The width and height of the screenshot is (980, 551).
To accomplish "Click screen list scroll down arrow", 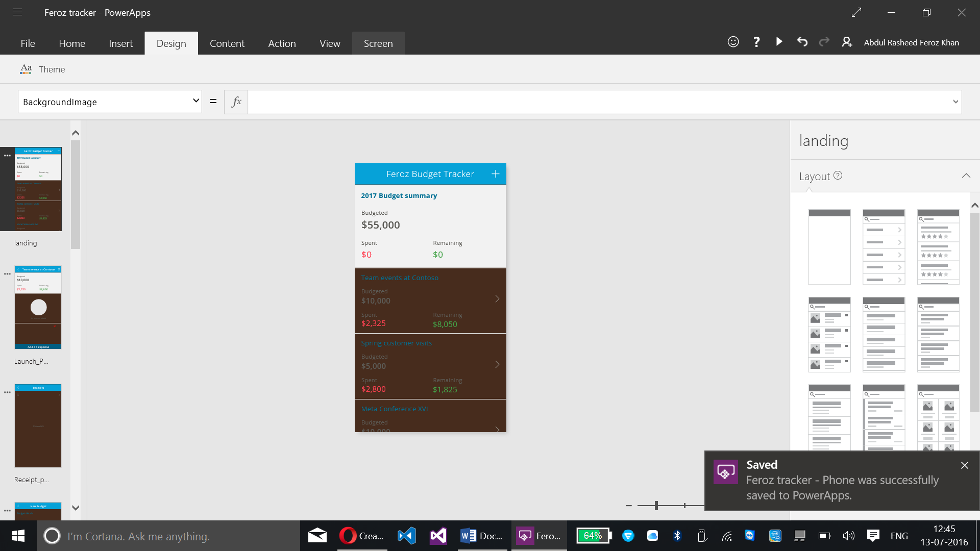I will (x=76, y=508).
